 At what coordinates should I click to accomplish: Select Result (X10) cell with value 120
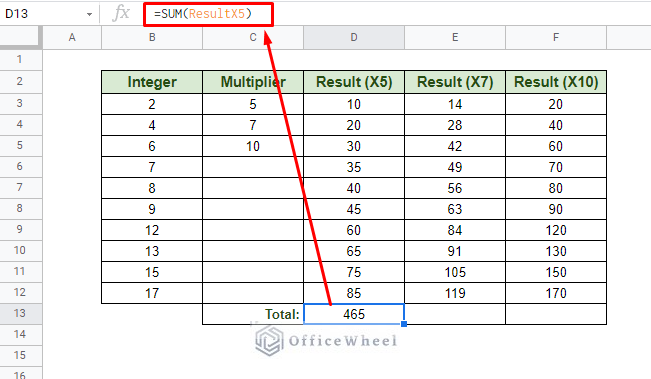556,230
